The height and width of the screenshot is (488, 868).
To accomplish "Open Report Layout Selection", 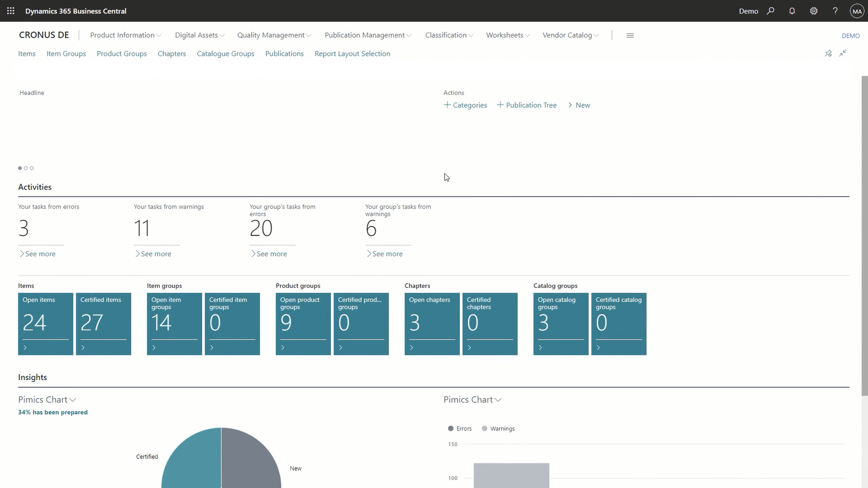I will (x=352, y=54).
